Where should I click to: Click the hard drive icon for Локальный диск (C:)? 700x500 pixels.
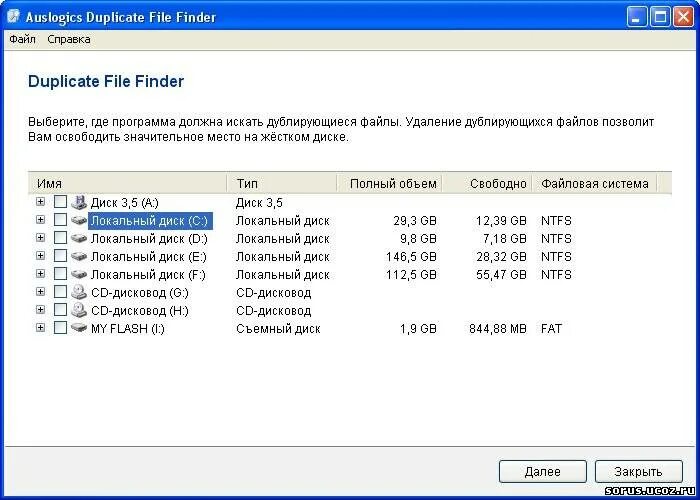click(79, 220)
